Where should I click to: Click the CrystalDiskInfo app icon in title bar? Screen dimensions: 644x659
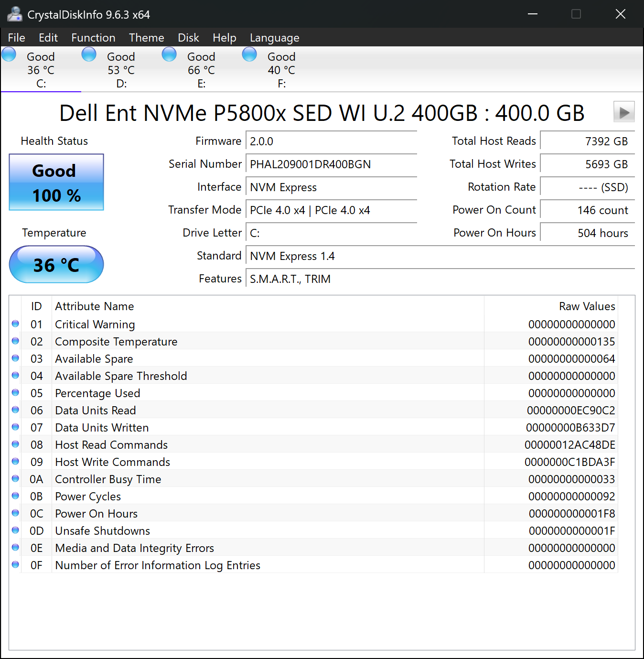[14, 14]
